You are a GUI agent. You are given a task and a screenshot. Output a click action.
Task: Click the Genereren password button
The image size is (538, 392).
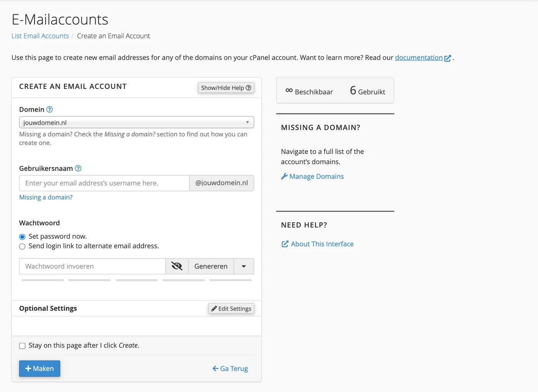211,266
